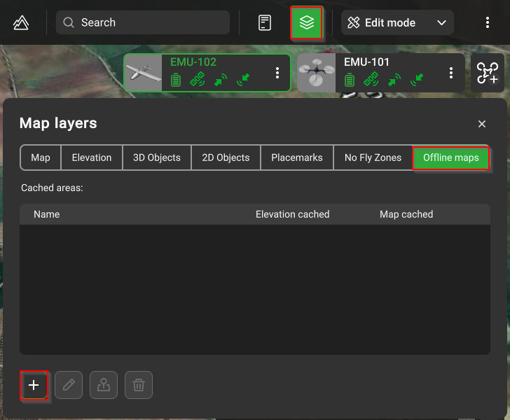Close the Map layers panel
The image size is (510, 420).
pos(482,124)
